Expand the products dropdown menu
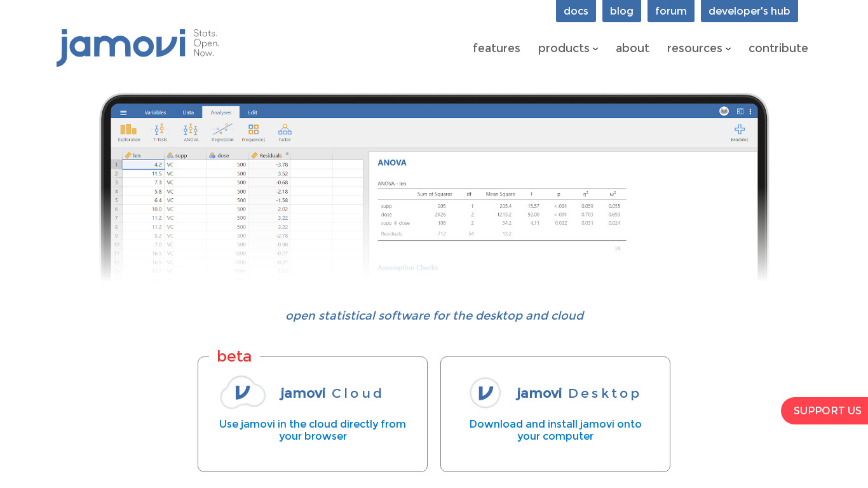Screen dimensions: 868x488 (x=568, y=48)
